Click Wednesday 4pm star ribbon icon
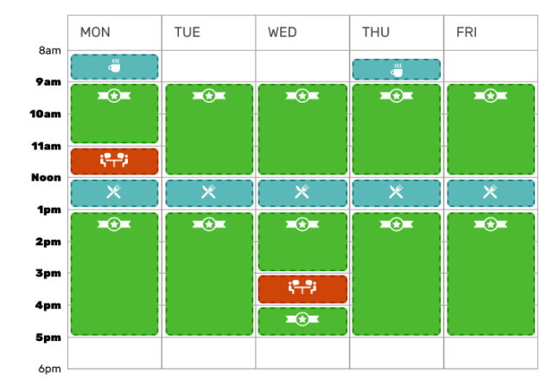 pos(302,319)
